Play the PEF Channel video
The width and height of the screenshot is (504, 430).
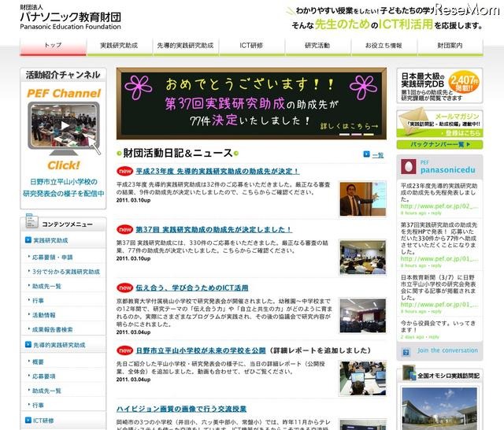[64, 126]
